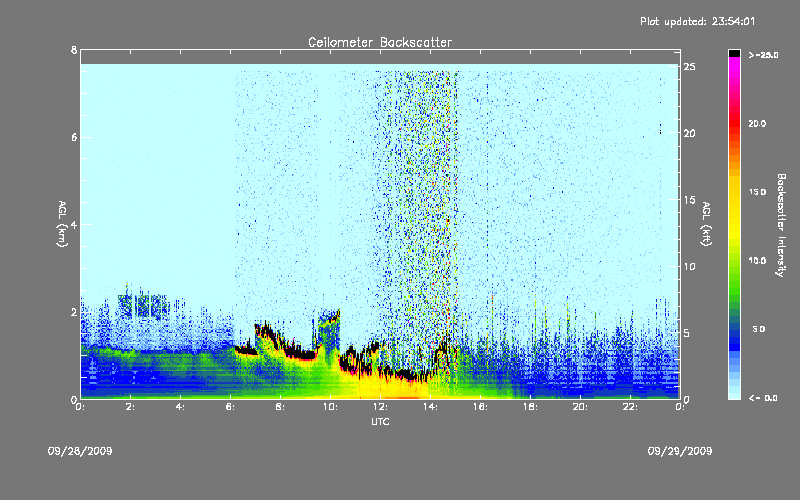Click the black top swatch of colorbar

pyautogui.click(x=734, y=53)
